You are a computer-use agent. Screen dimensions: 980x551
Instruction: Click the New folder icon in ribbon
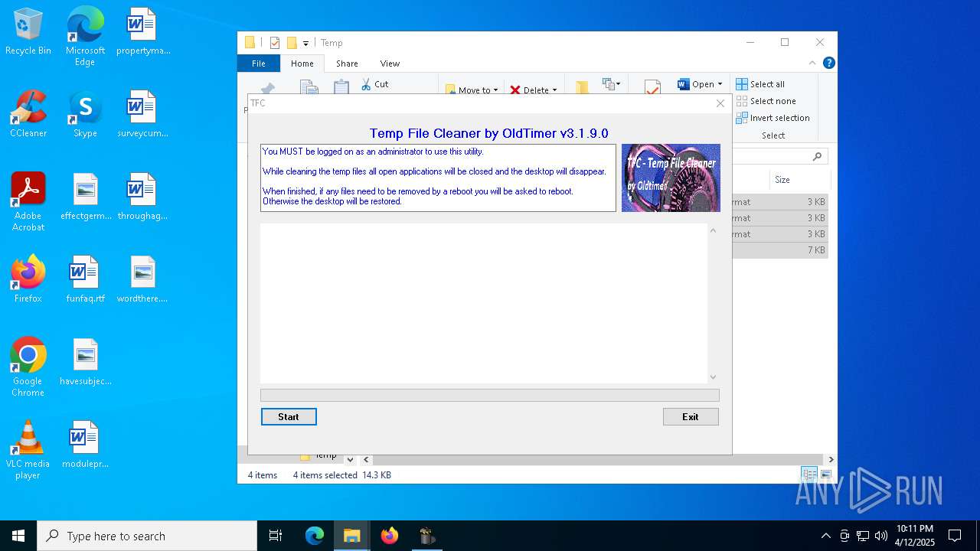pyautogui.click(x=582, y=87)
